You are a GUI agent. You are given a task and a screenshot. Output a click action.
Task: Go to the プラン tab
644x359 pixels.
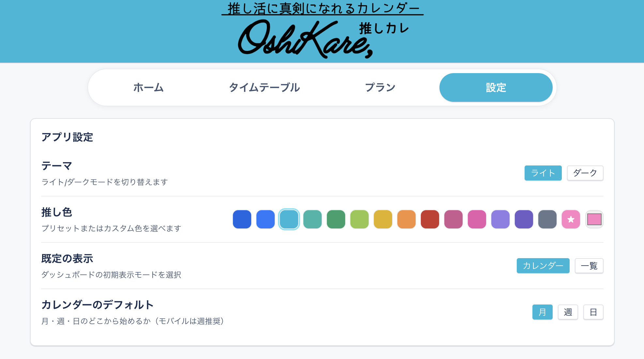pos(381,87)
